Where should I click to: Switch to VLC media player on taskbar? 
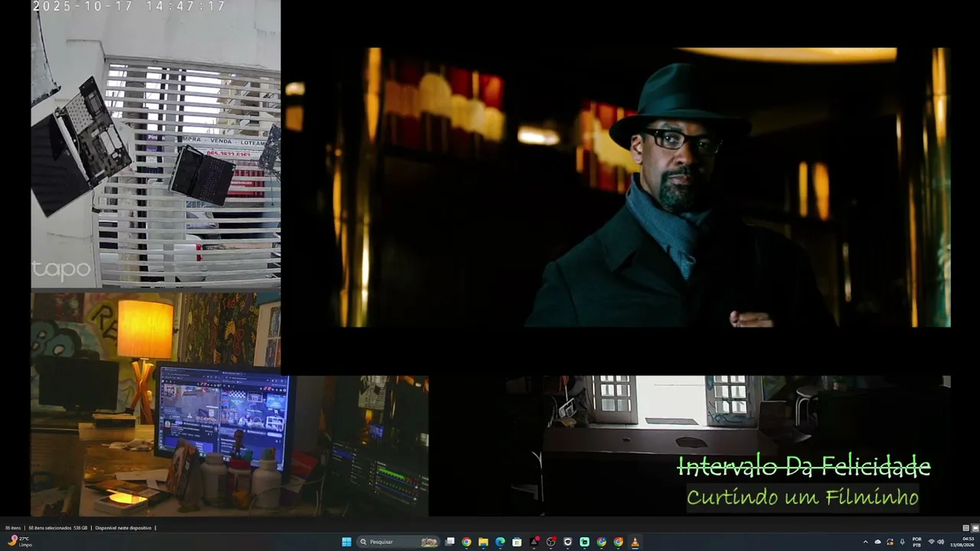pyautogui.click(x=635, y=542)
